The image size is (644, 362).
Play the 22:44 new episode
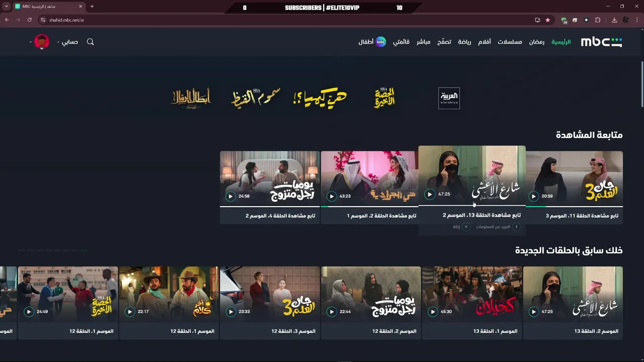(332, 312)
